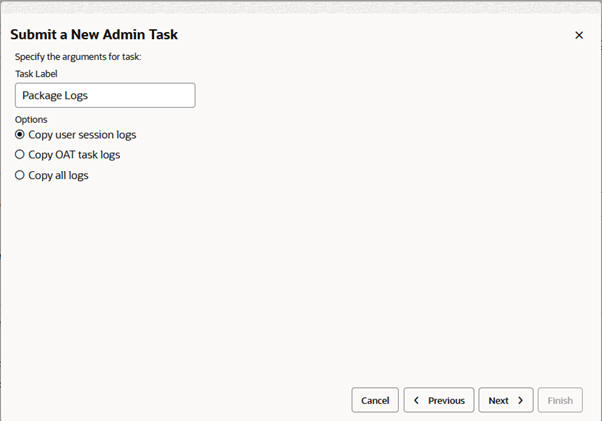The image size is (602, 421).
Task: Go back with the Previous button
Action: [x=439, y=400]
